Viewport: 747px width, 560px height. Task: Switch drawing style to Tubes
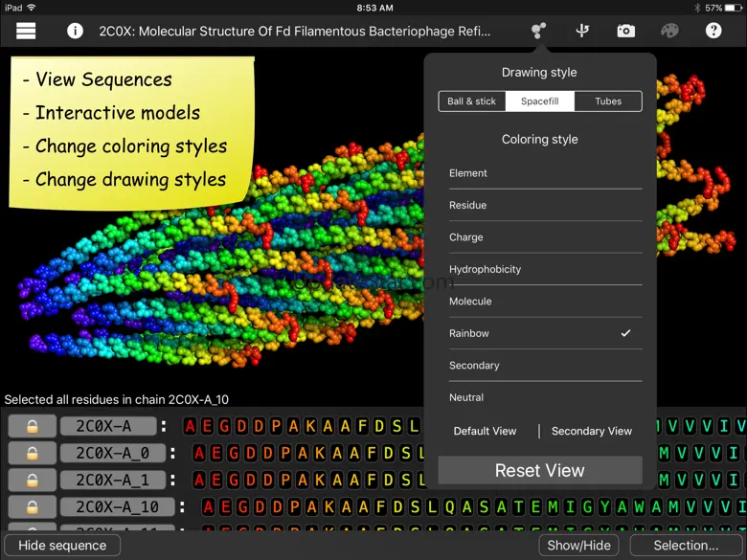click(x=607, y=101)
